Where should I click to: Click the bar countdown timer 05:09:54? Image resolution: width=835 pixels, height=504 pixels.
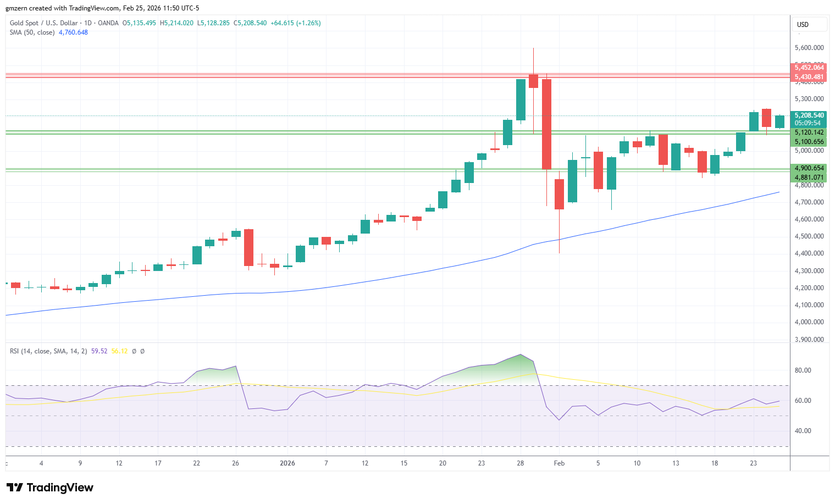click(x=808, y=123)
